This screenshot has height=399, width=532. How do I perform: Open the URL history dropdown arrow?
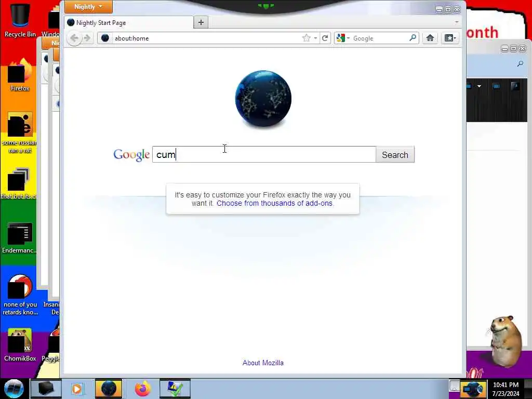click(x=315, y=38)
